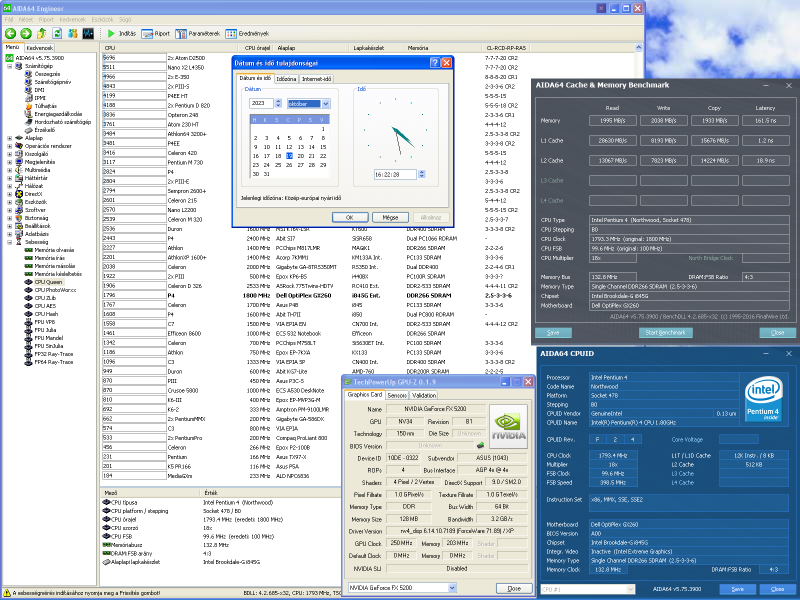The height and width of the screenshot is (600, 800).
Task: Select FP32 Ray-Trace benchmark
Action: 54,354
